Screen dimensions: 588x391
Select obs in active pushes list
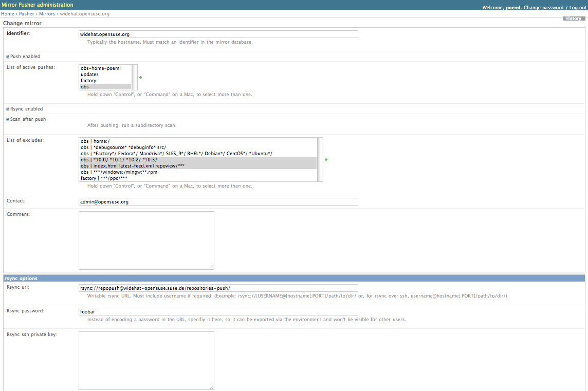pyautogui.click(x=105, y=87)
